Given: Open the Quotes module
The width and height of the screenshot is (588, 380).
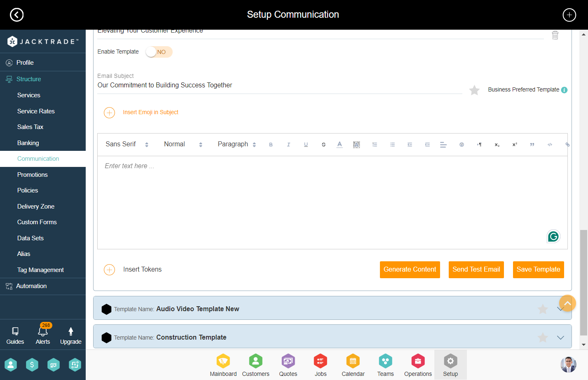Looking at the screenshot, I should coord(288,365).
